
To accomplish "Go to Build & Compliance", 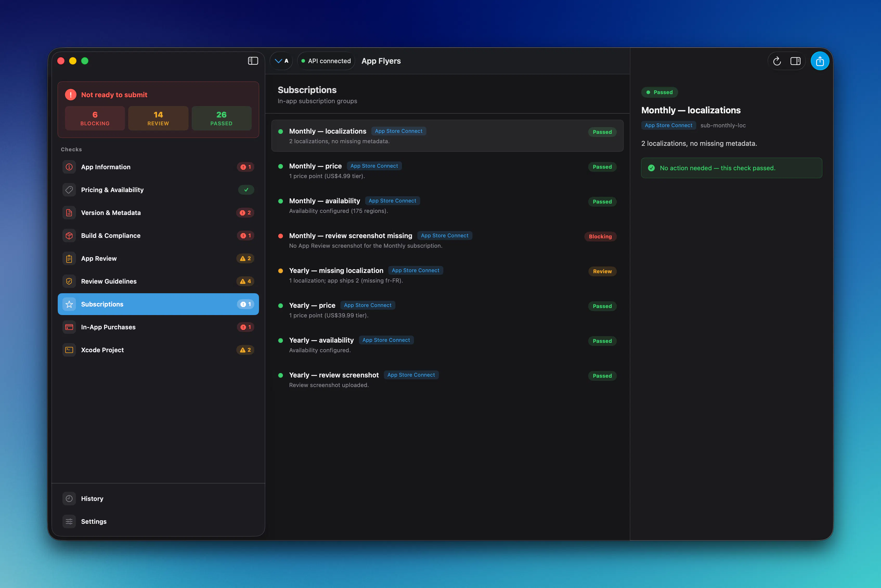I will [x=158, y=236].
